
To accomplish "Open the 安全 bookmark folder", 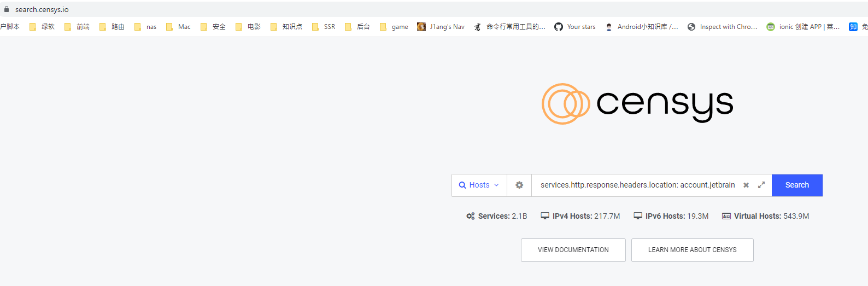I will [x=213, y=27].
